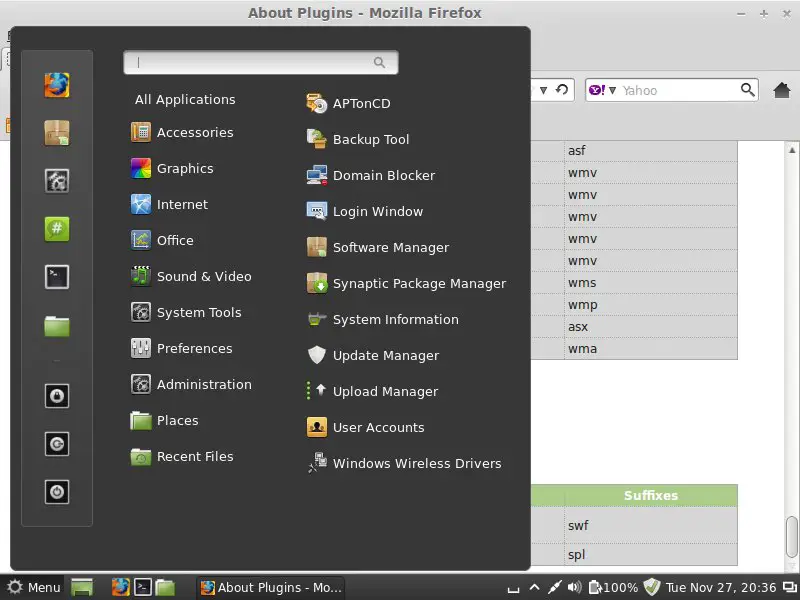Reload the page in Firefox

562,90
